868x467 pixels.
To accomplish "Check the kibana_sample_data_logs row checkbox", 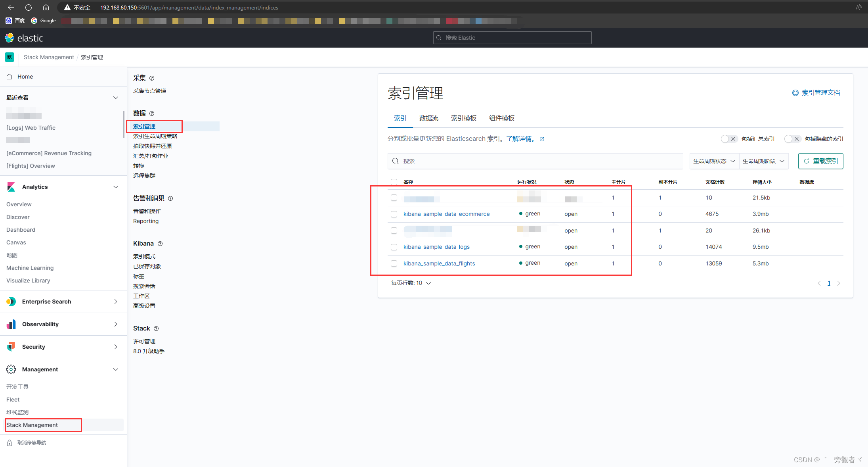I will tap(394, 247).
